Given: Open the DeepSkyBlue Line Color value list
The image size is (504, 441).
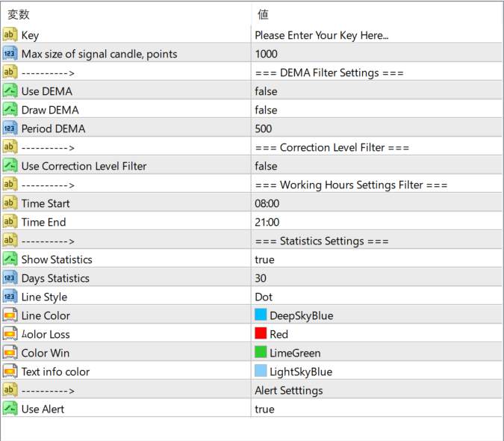Looking at the screenshot, I should (377, 315).
